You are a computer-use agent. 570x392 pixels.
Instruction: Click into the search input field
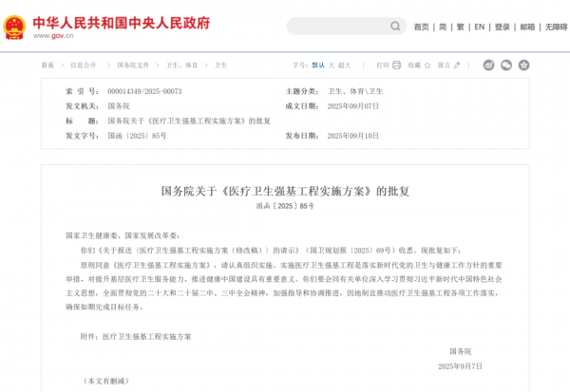coord(332,27)
